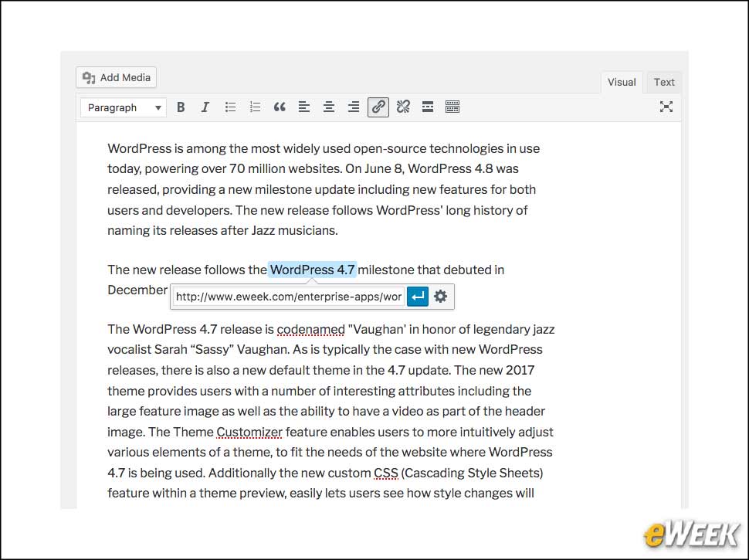Apply the link with the blue arrow button

coord(418,297)
